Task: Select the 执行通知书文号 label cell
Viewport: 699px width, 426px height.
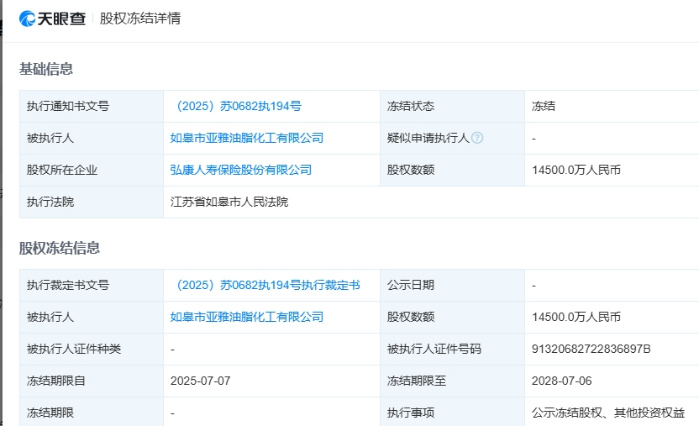Action: [x=91, y=106]
